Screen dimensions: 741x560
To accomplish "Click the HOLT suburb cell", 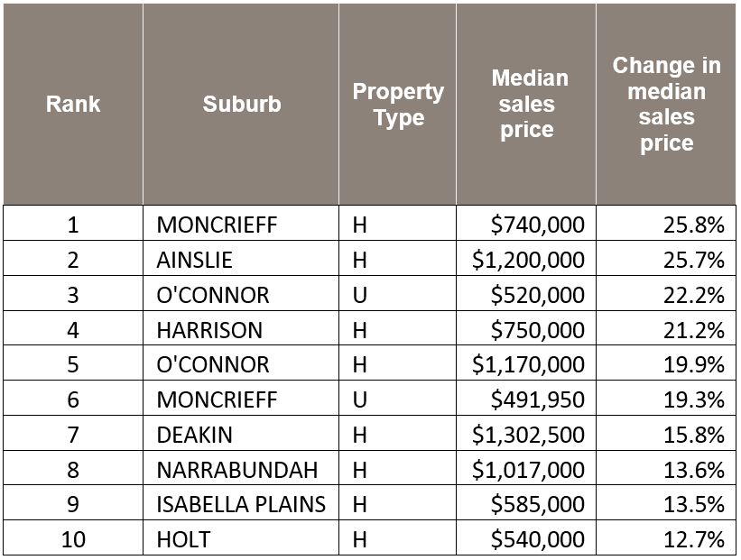I will pos(183,540).
